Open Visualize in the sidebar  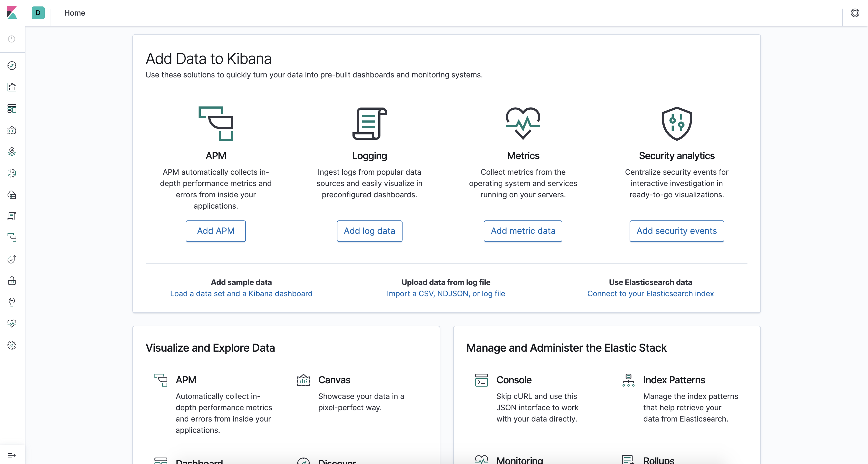coord(12,87)
